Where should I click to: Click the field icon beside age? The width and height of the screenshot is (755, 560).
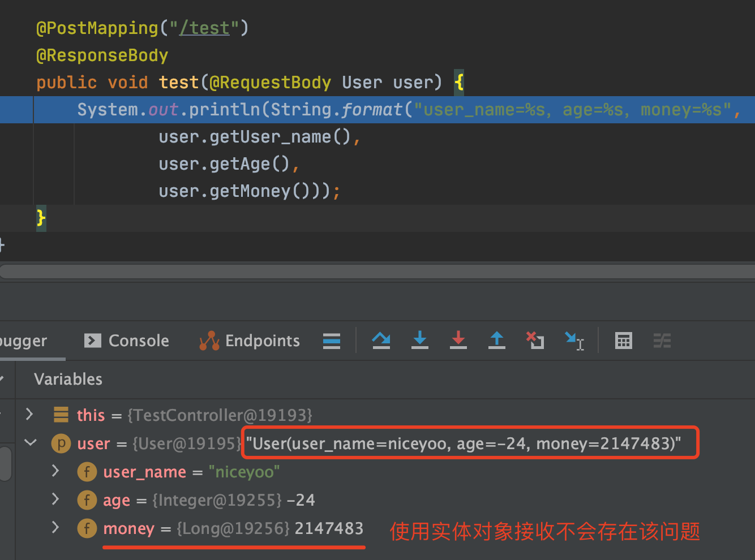[x=87, y=499]
